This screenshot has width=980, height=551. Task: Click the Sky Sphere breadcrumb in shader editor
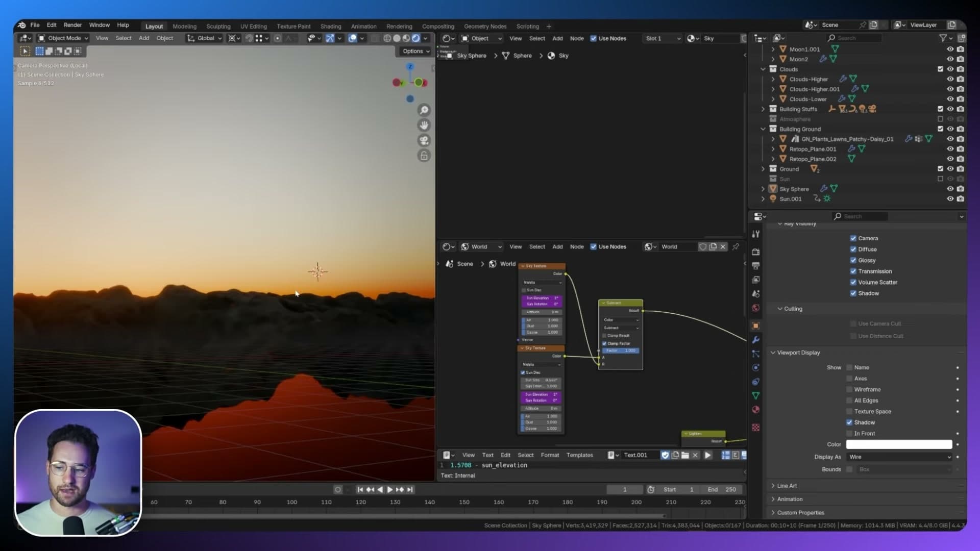(x=472, y=56)
